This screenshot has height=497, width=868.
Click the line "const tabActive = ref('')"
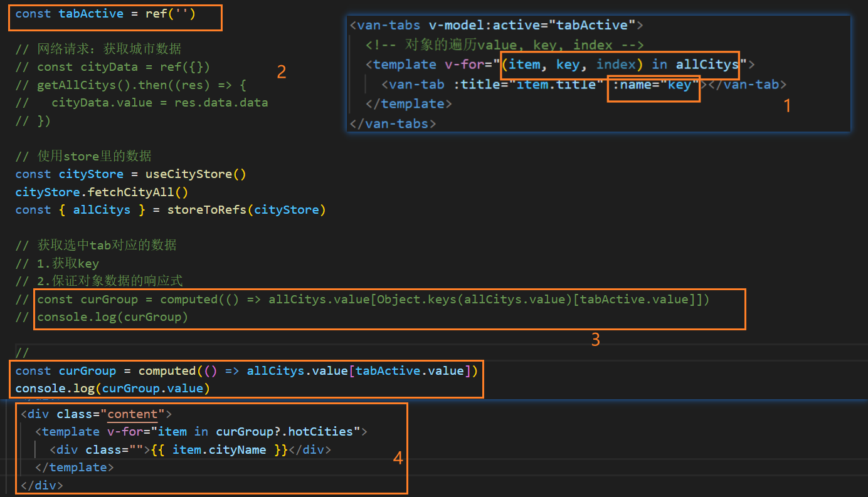(105, 14)
